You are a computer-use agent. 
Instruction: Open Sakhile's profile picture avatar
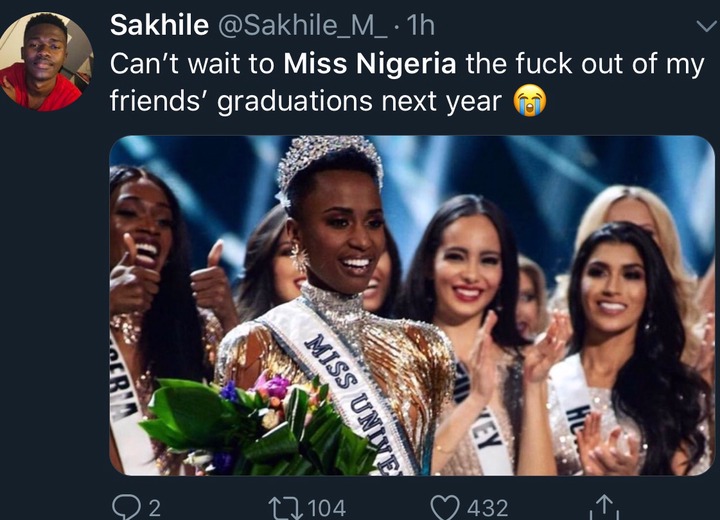(x=46, y=62)
